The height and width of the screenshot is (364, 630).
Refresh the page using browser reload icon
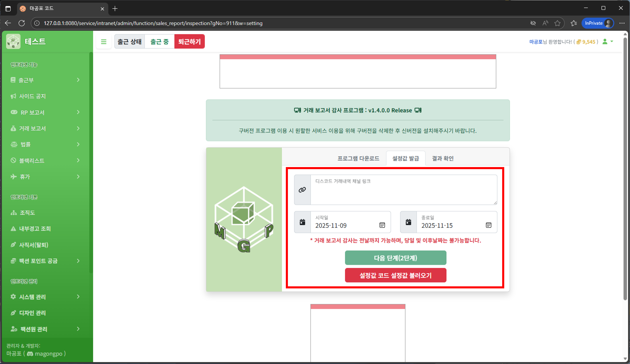click(x=22, y=23)
